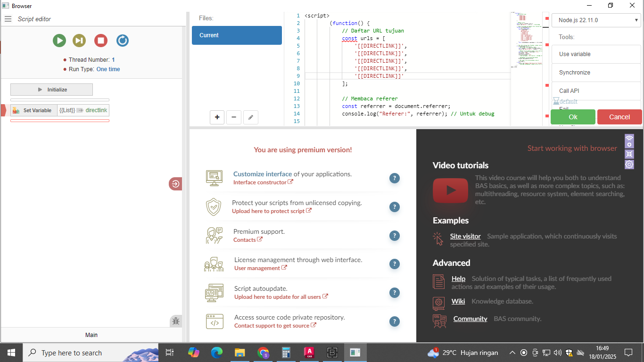
Task: Open Calculator from the Windows taskbar
Action: pyautogui.click(x=285, y=353)
